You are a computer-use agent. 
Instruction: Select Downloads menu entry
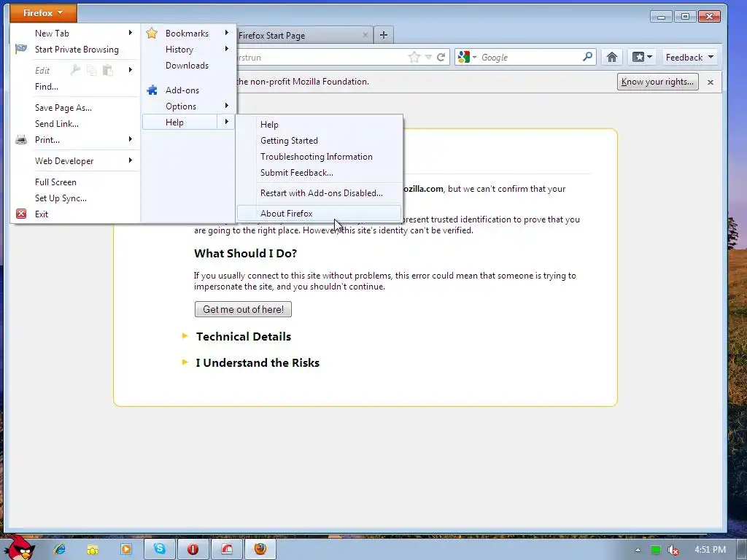tap(187, 66)
